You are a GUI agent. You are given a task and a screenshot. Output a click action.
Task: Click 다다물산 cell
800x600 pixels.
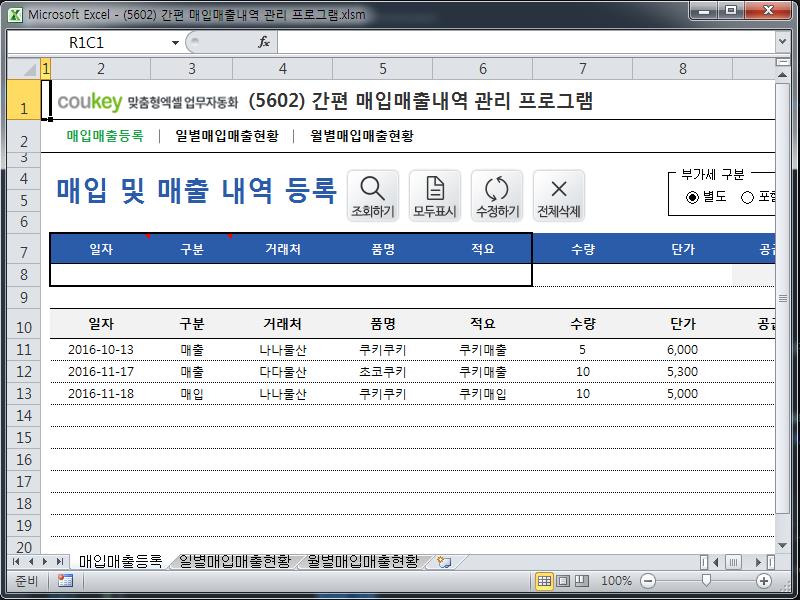283,372
